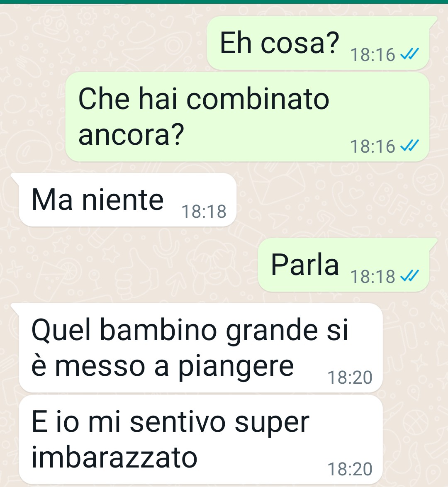The image size is (448, 487).
Task: Click the 18:16 timestamp under 'ancora?'
Action: click(373, 146)
